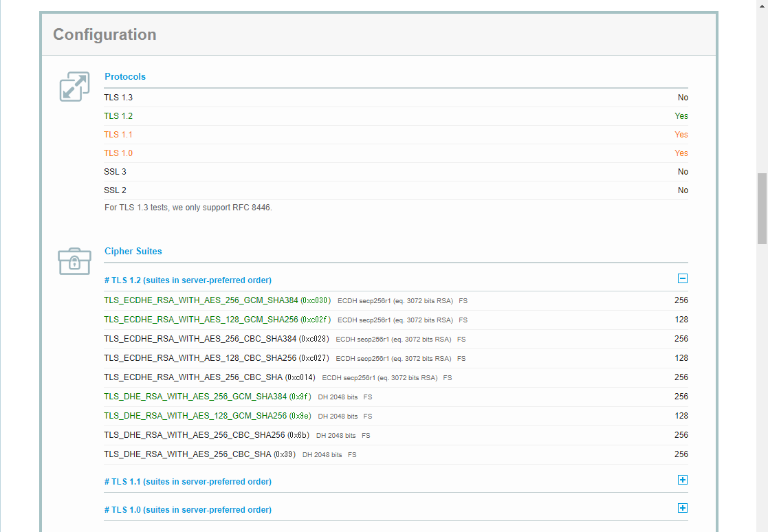Click 'ECDH secp256r1 (eq. 3072 bits RSA)' on the 0xc014 row
This screenshot has height=532, width=768.
(380, 378)
